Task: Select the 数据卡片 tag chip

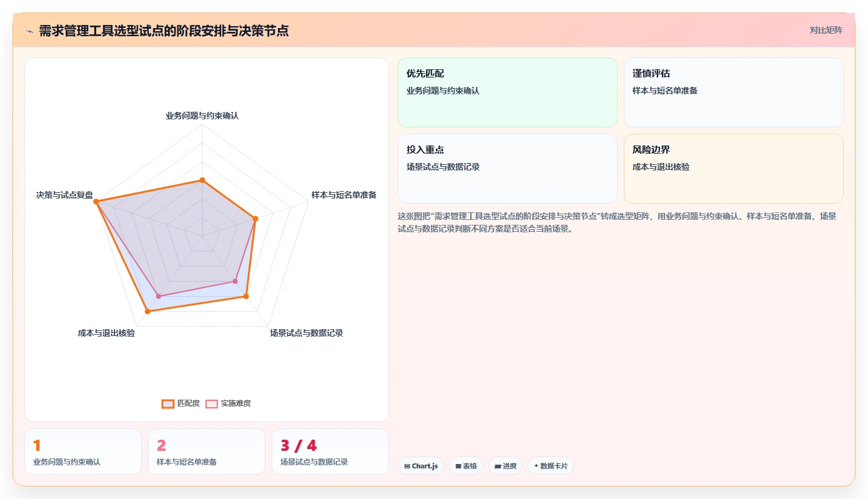Action: [x=551, y=466]
